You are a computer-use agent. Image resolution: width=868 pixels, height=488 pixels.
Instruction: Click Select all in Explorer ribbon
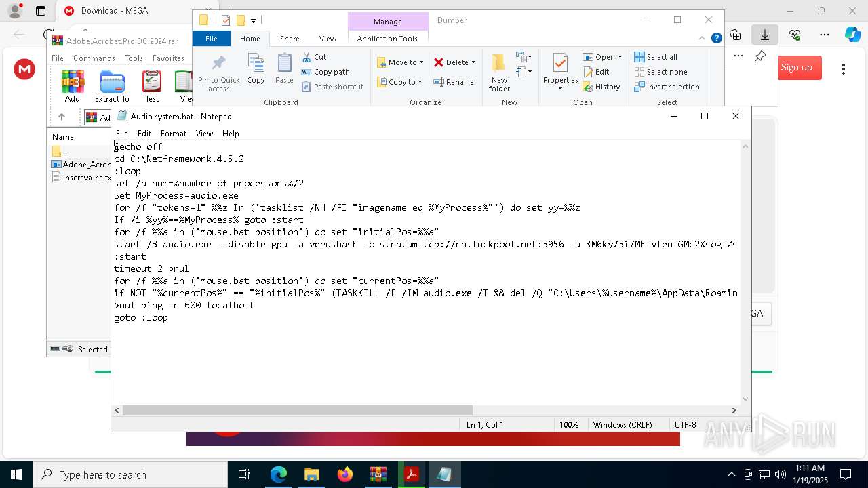[656, 57]
